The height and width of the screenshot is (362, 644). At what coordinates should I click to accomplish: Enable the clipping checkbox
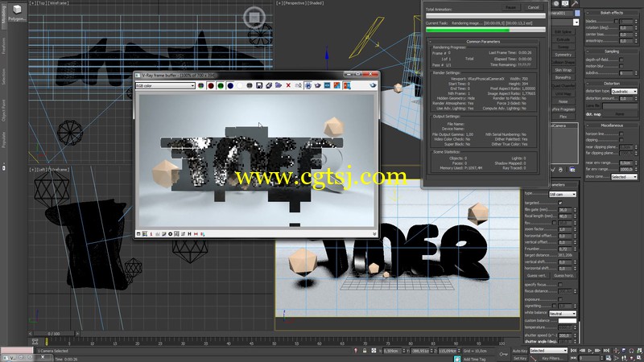coord(621,140)
